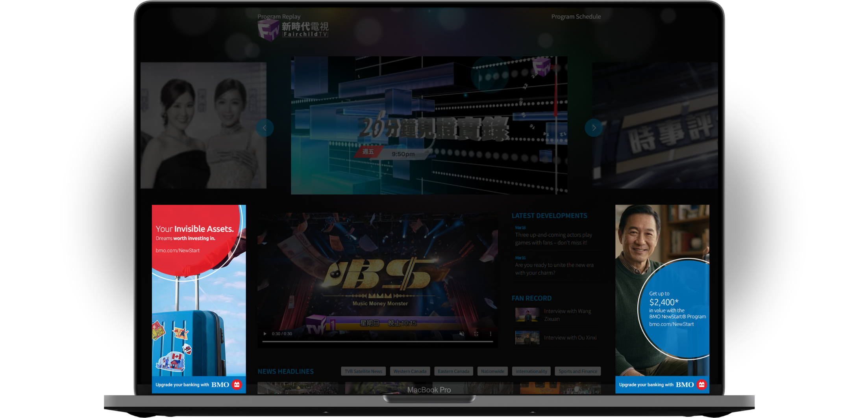Open the Fairchild TV logo homepage
Viewport: 868px width, 418px height.
pyautogui.click(x=293, y=30)
